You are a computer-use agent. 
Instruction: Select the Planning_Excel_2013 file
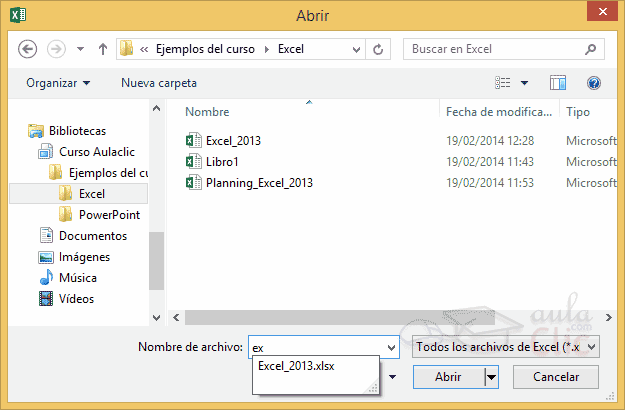coord(259,182)
